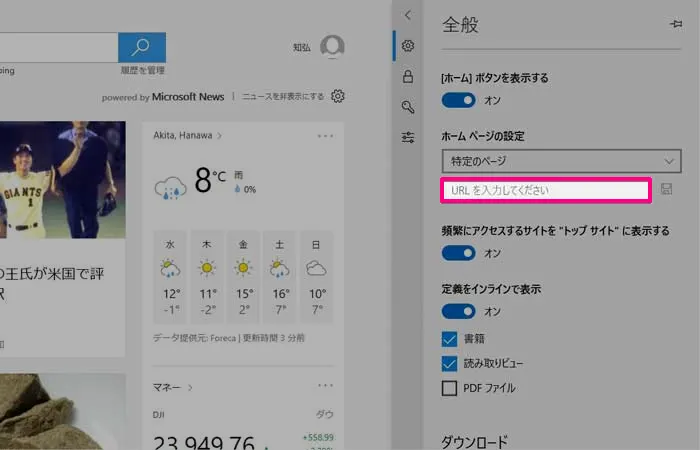Check the PDF ファイル checkbox

(x=449, y=388)
